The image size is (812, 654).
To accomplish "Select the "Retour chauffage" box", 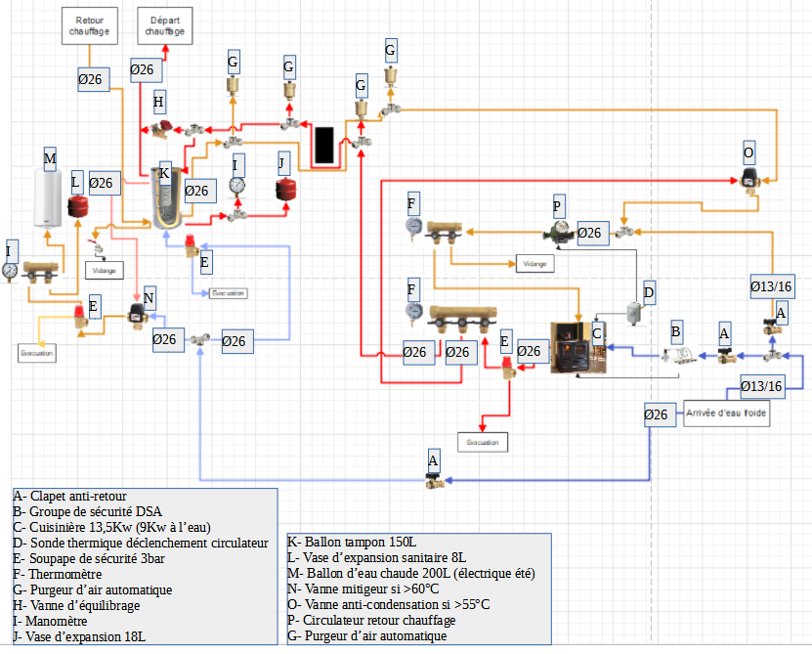I will pyautogui.click(x=91, y=25).
